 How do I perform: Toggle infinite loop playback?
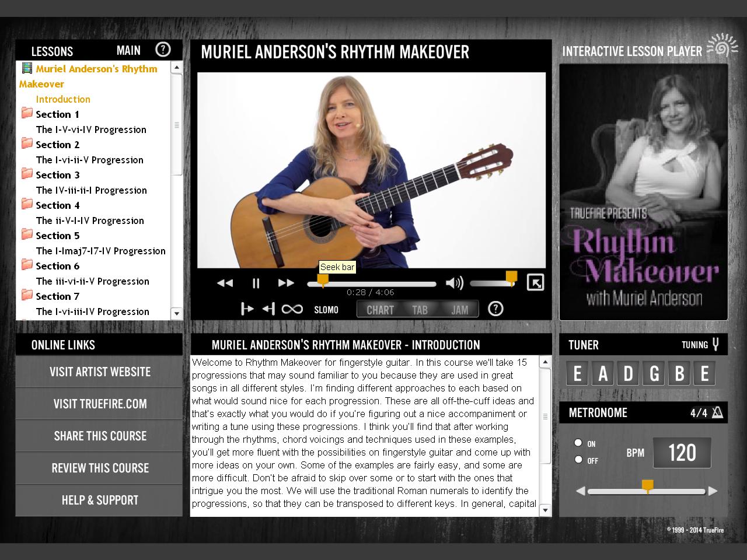pyautogui.click(x=292, y=309)
